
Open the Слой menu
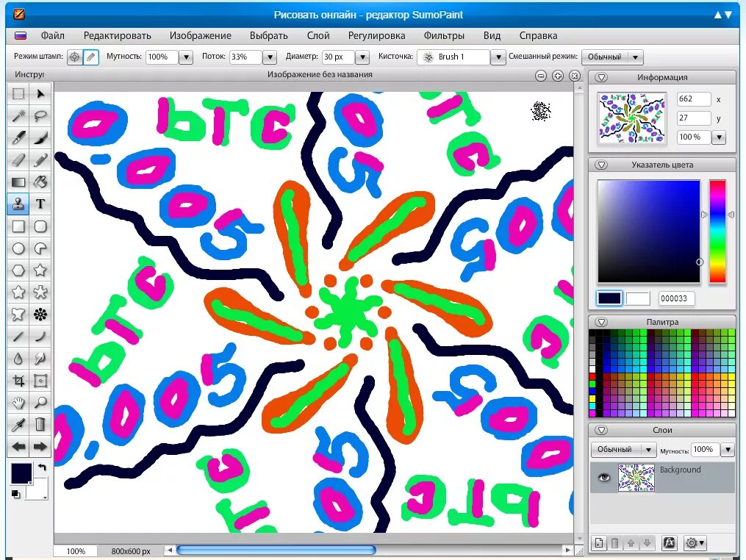click(318, 36)
